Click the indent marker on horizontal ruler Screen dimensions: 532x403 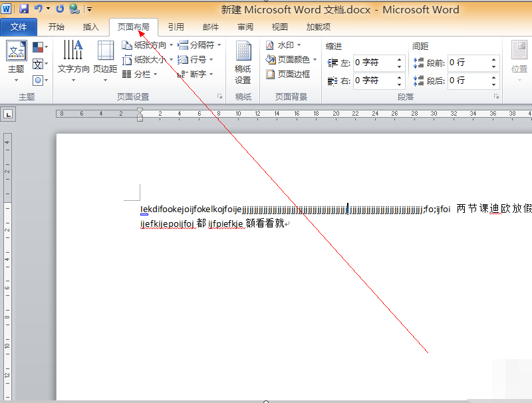140,114
